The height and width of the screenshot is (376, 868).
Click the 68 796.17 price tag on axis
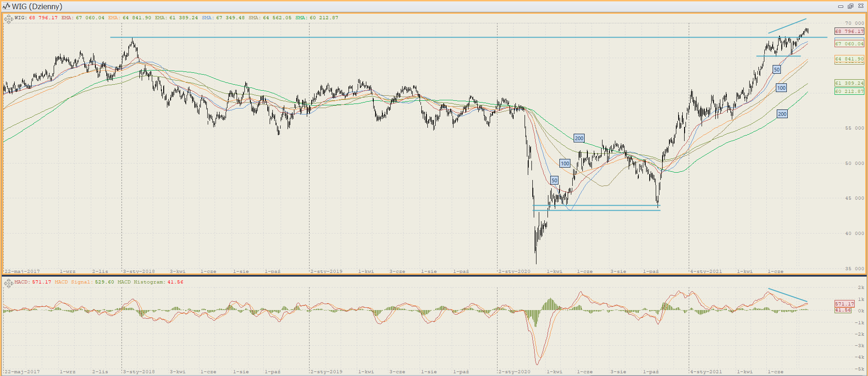click(849, 32)
